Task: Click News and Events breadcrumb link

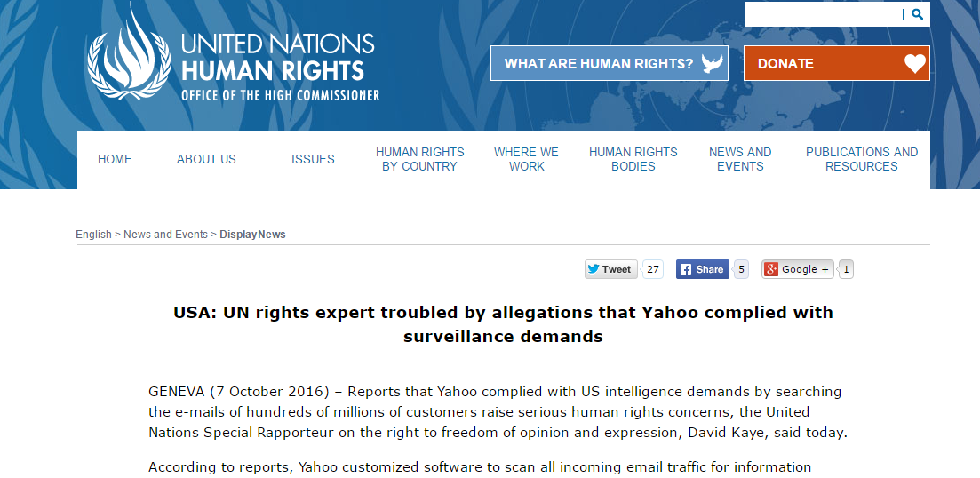Action: coord(165,235)
